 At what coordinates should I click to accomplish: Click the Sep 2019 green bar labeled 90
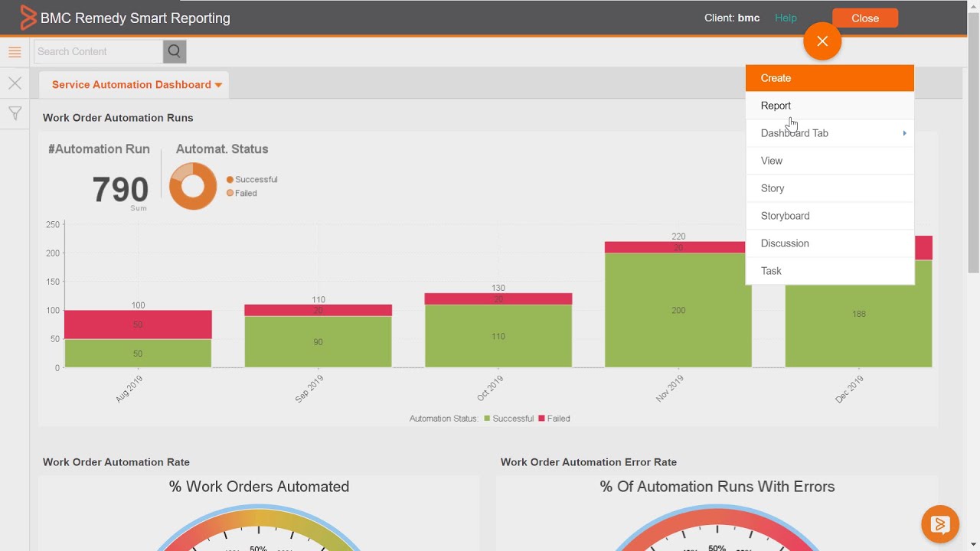318,342
